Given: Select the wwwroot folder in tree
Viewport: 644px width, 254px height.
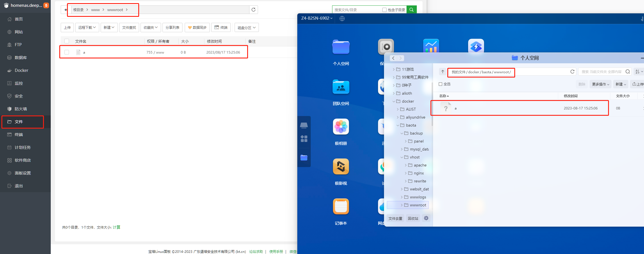Looking at the screenshot, I should (408, 205).
